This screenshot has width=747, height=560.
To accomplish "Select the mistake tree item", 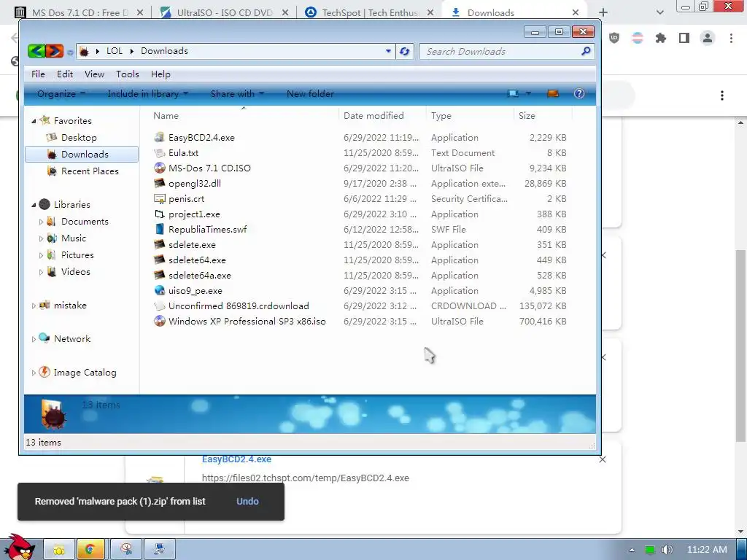I will click(x=70, y=306).
